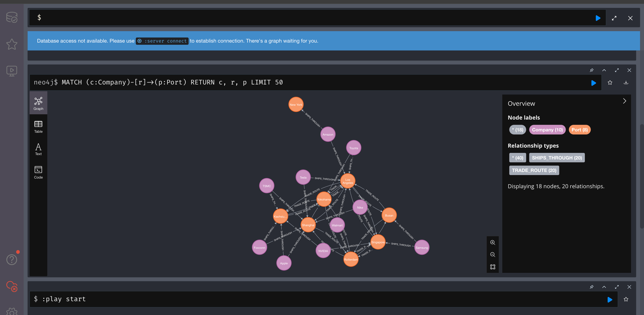Select the Samsung company node
The width and height of the screenshot is (644, 315).
pos(422,247)
